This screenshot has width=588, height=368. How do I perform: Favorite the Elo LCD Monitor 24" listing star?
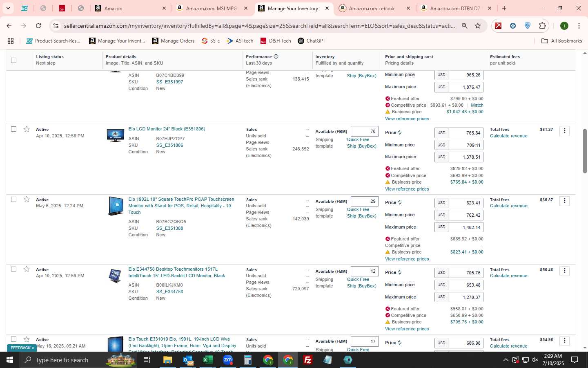click(27, 129)
